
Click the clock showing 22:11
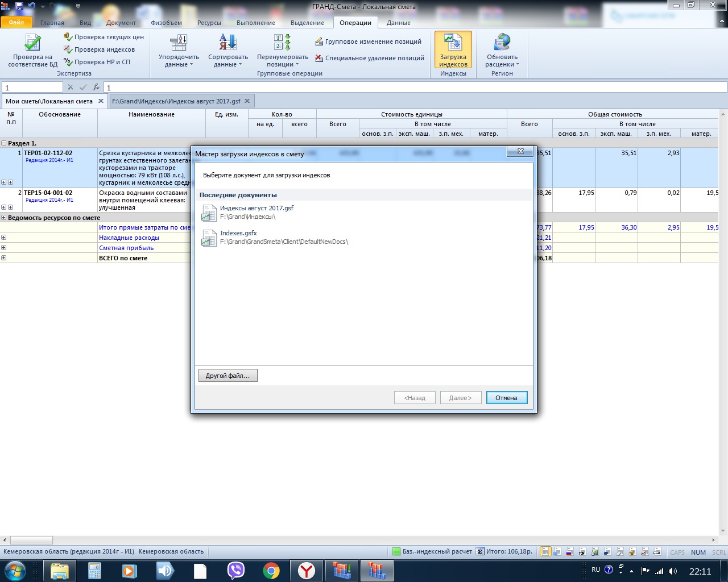tap(700, 571)
